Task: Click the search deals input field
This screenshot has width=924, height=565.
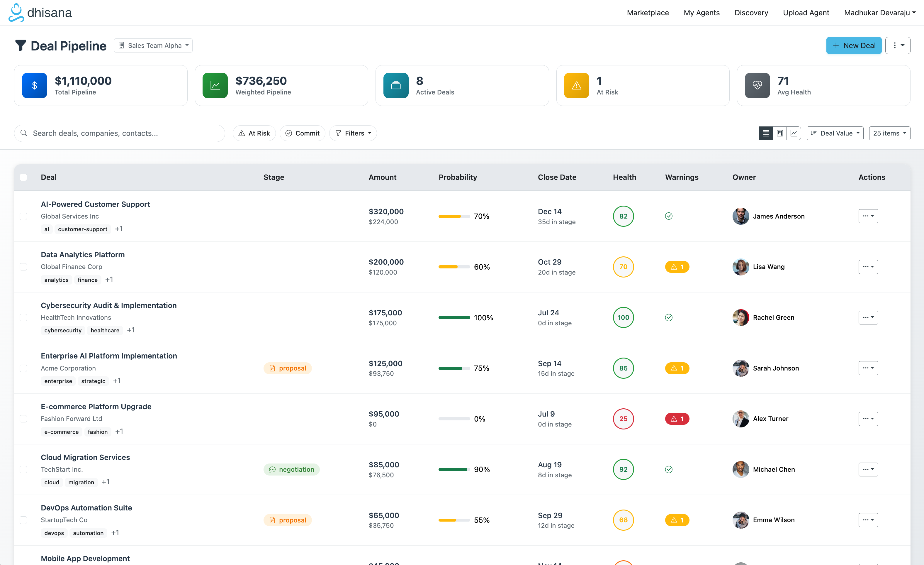Action: pyautogui.click(x=120, y=133)
